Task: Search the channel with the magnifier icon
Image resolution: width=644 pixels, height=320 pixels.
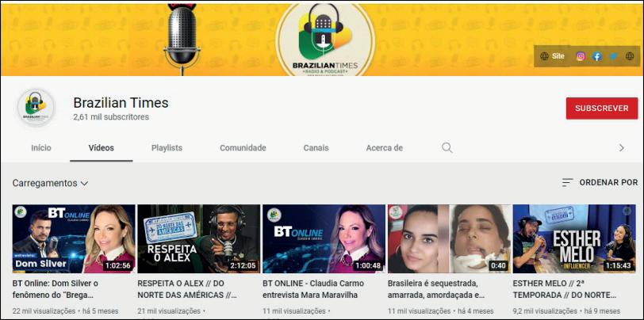Action: [447, 147]
